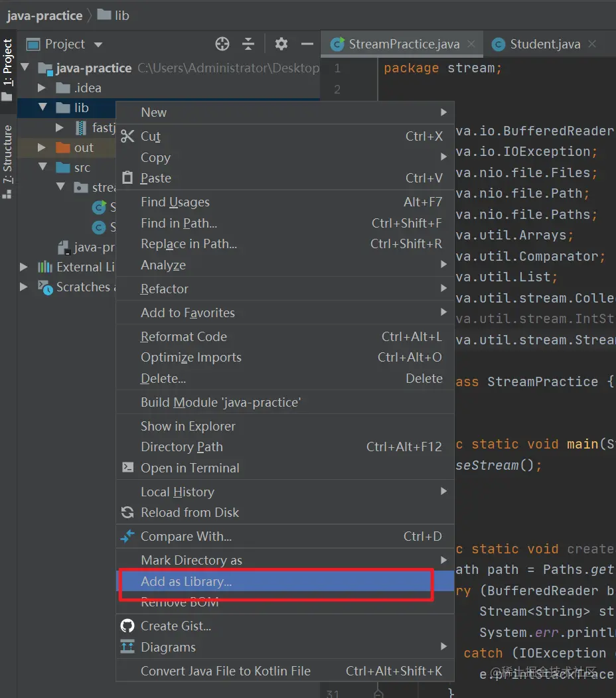Click the locate/scroll from source target icon

222,44
